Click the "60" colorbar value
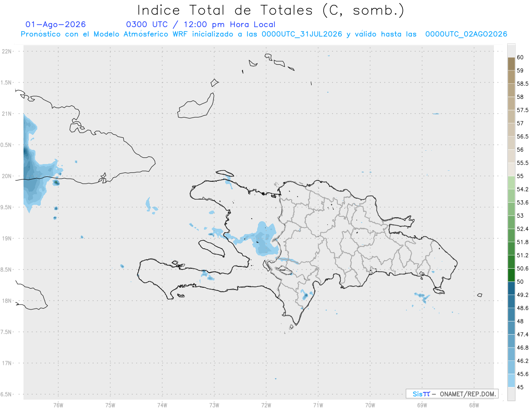 (x=520, y=57)
